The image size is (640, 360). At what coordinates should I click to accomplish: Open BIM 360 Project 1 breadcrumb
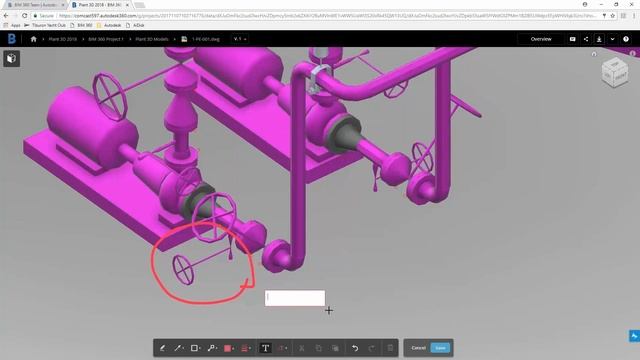106,39
